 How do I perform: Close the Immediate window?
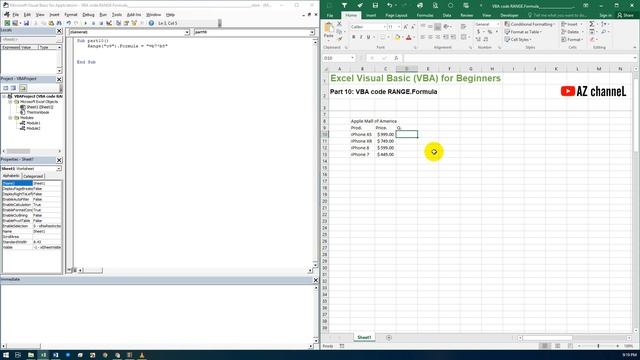(316, 280)
